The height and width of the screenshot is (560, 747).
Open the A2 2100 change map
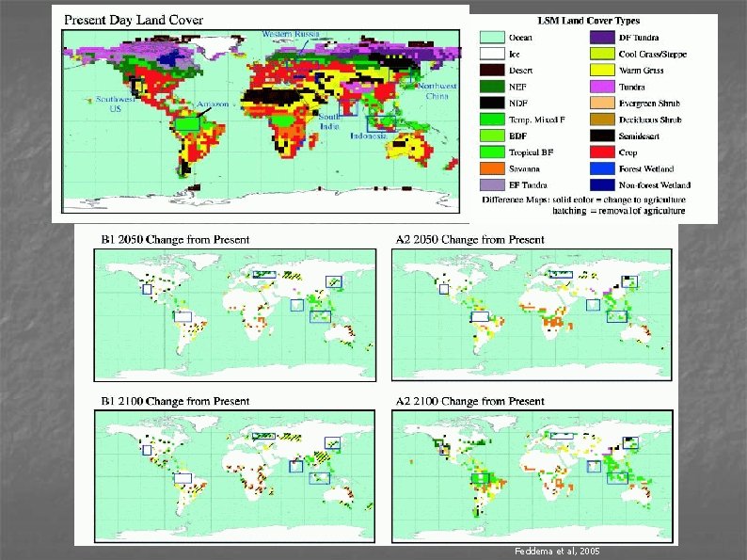point(532,476)
